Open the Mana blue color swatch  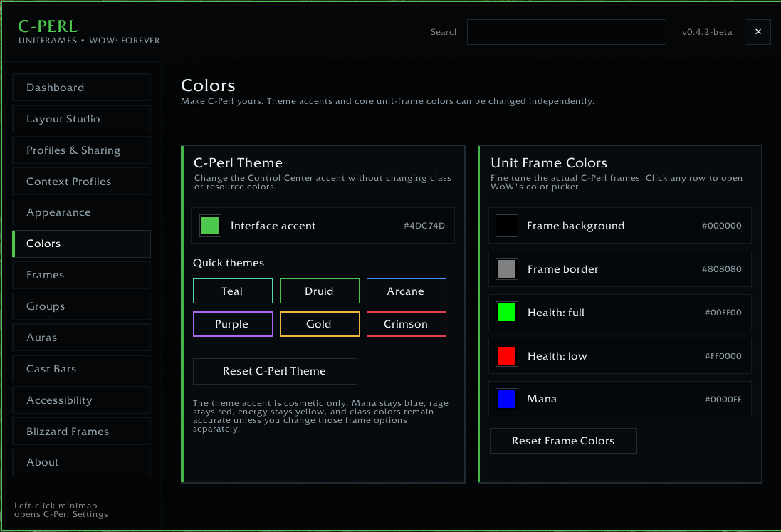pos(507,399)
